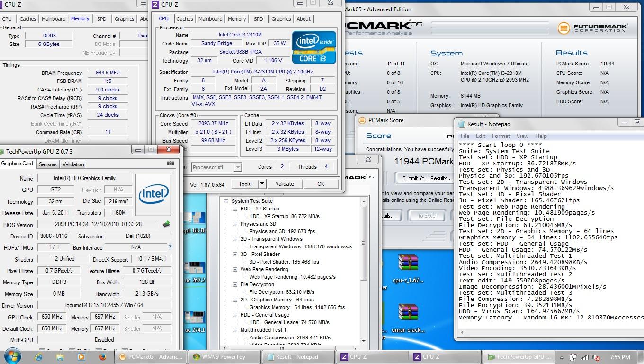Collapse the 3D - Pixel Shader node
This screenshot has width=644, height=364.
point(236,254)
